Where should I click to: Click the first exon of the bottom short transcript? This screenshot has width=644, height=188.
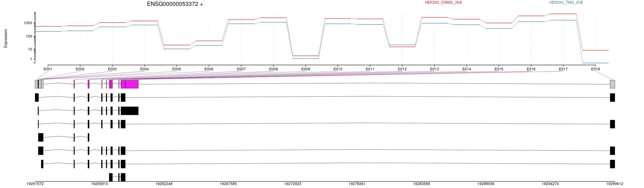pos(111,177)
